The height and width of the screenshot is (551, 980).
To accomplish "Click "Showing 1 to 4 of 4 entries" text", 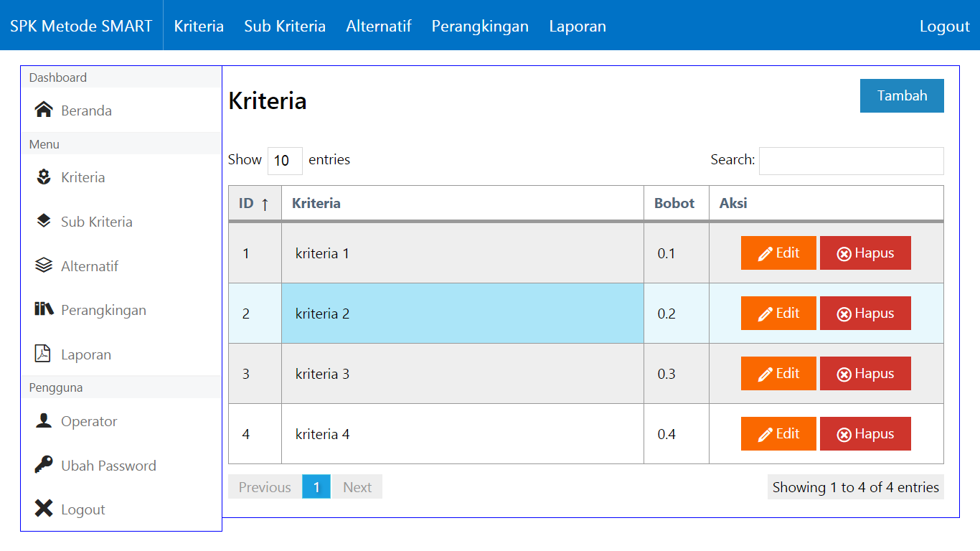I will 856,487.
